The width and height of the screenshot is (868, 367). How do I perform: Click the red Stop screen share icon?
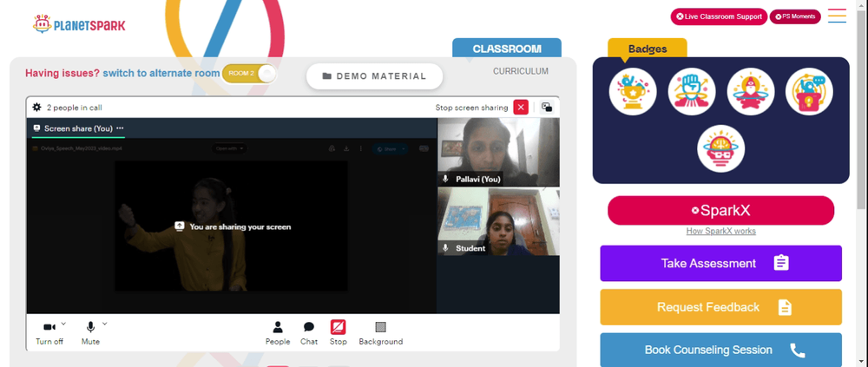[x=339, y=327]
